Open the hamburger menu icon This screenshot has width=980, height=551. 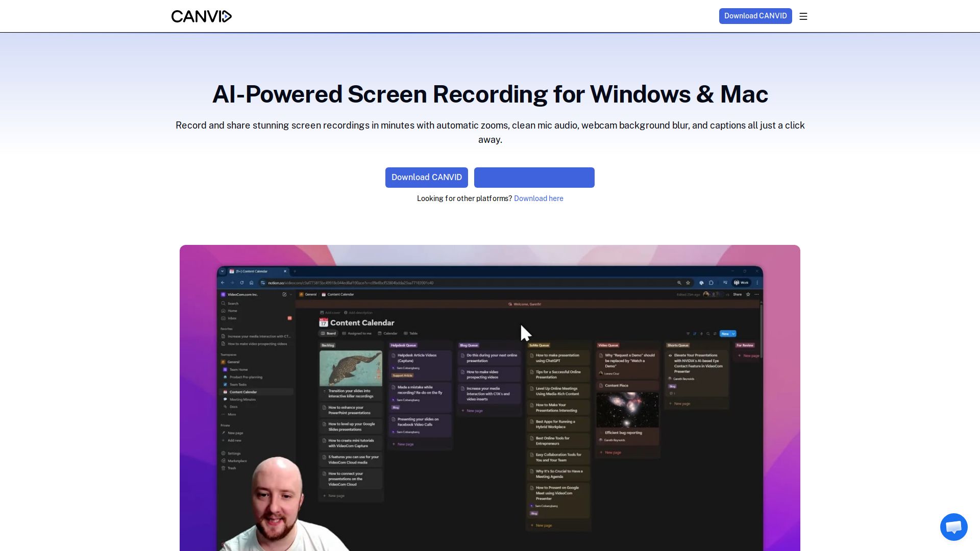coord(803,16)
